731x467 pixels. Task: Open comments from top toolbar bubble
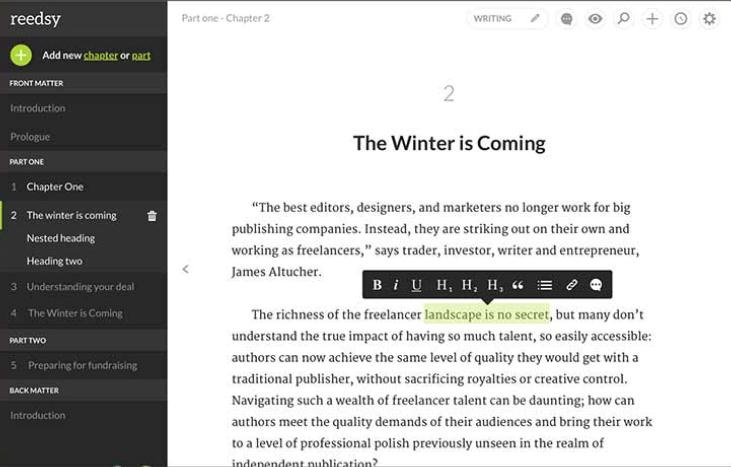(566, 19)
